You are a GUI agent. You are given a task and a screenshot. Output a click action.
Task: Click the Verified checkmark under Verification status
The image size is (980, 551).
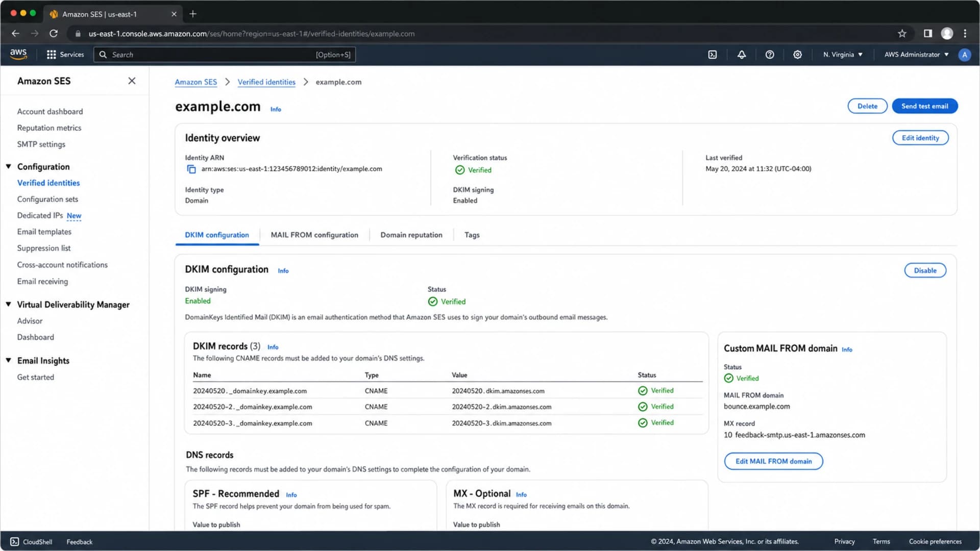click(x=460, y=170)
